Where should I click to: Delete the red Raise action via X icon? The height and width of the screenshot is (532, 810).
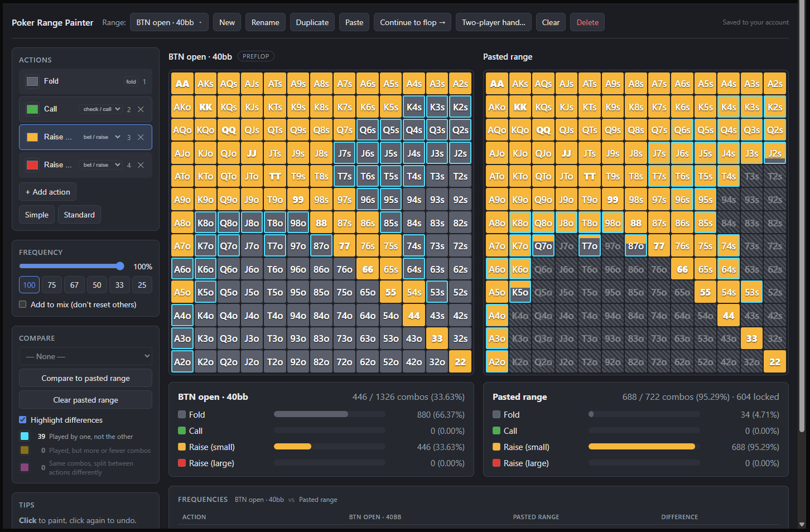click(141, 165)
